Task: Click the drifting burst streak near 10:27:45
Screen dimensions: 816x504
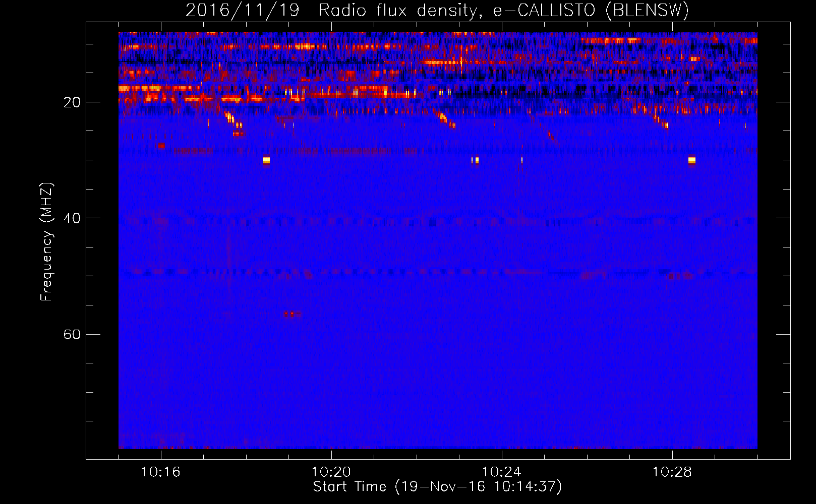Action: 661,120
